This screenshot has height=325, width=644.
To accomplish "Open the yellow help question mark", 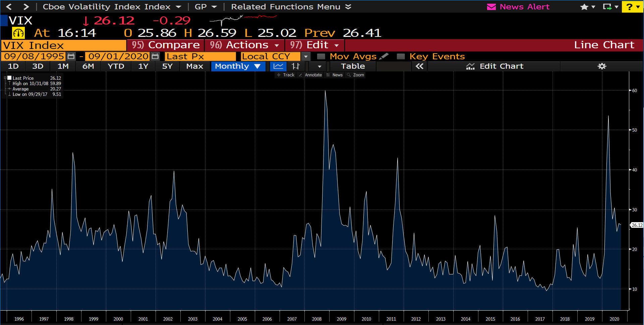I will [629, 7].
